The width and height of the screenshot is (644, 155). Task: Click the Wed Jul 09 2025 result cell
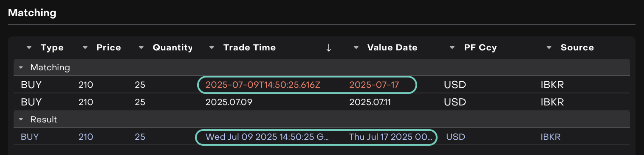(x=268, y=137)
